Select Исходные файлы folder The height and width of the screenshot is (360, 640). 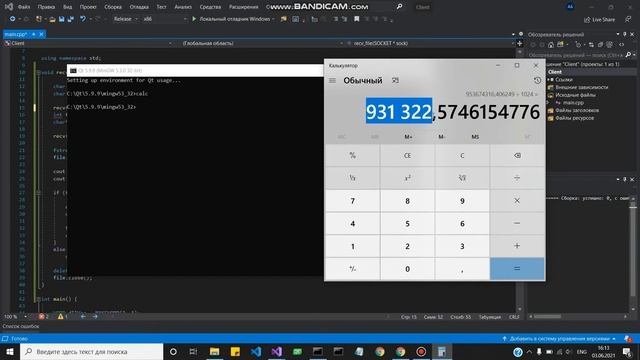pos(575,95)
